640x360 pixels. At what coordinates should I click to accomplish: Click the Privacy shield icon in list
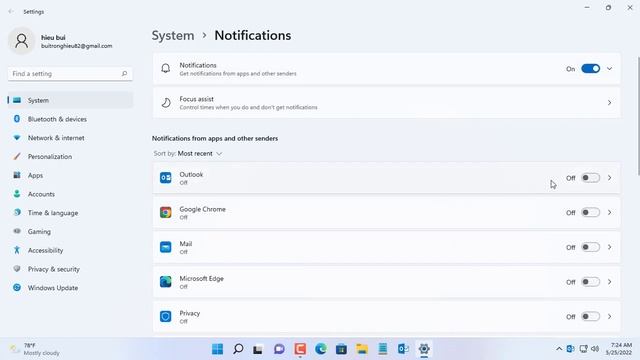pyautogui.click(x=166, y=317)
